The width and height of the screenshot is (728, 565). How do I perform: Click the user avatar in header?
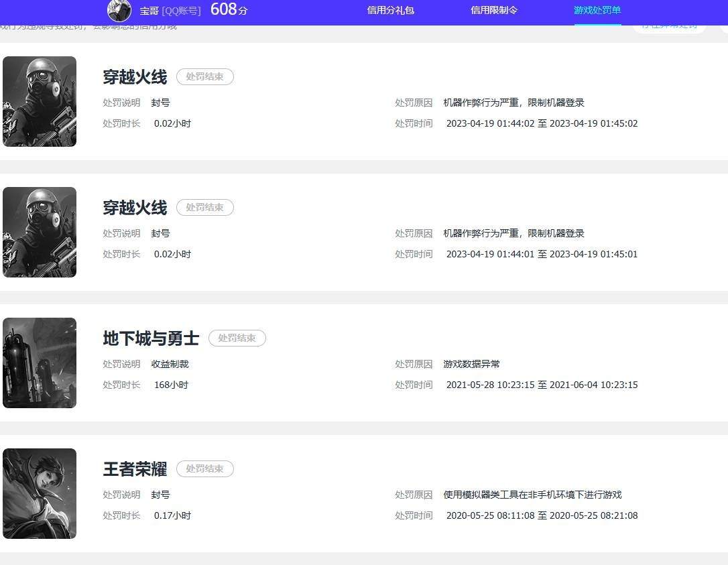pos(119,10)
